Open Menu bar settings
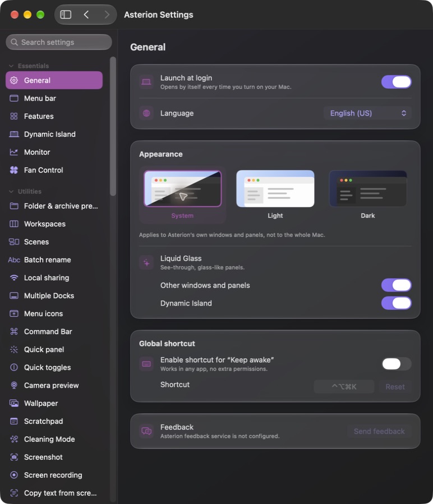 [x=54, y=98]
